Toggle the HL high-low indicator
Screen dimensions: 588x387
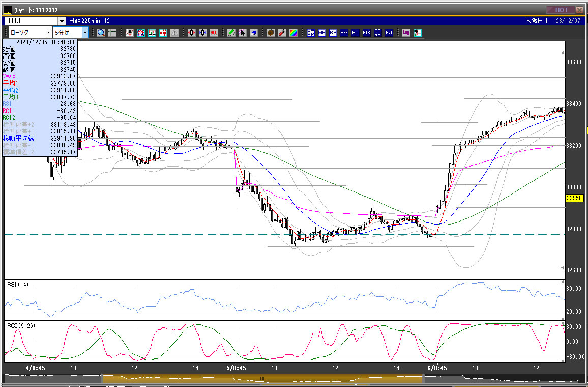pos(355,33)
